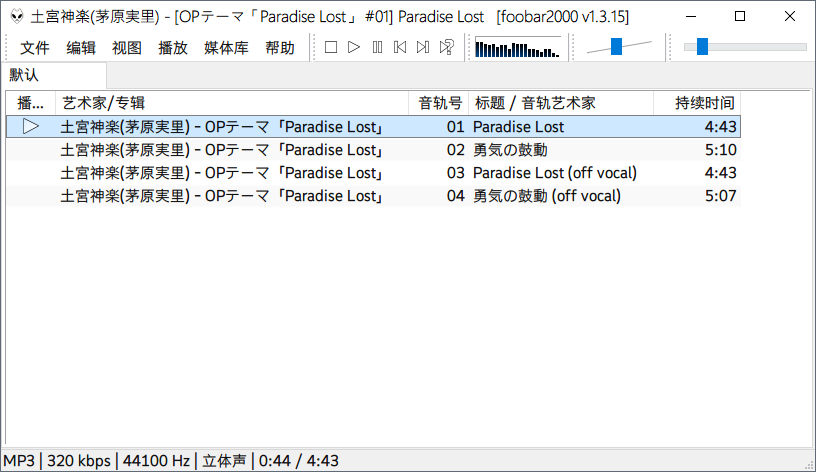Sort by 艺术家/专辑 column header
Image resolution: width=816 pixels, height=472 pixels.
(232, 103)
